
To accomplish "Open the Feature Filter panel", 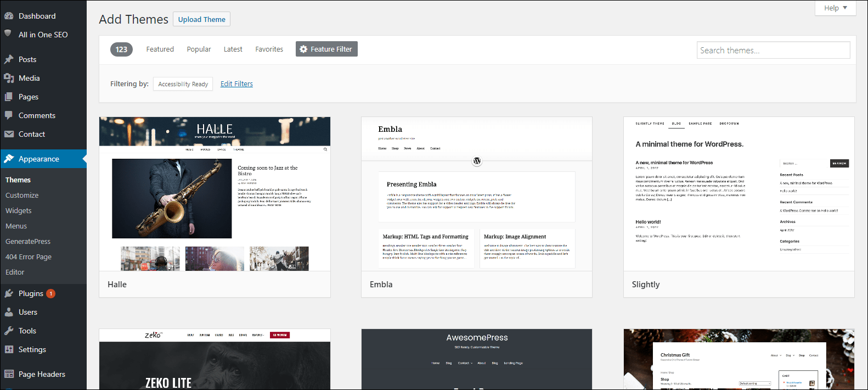I will pos(326,49).
